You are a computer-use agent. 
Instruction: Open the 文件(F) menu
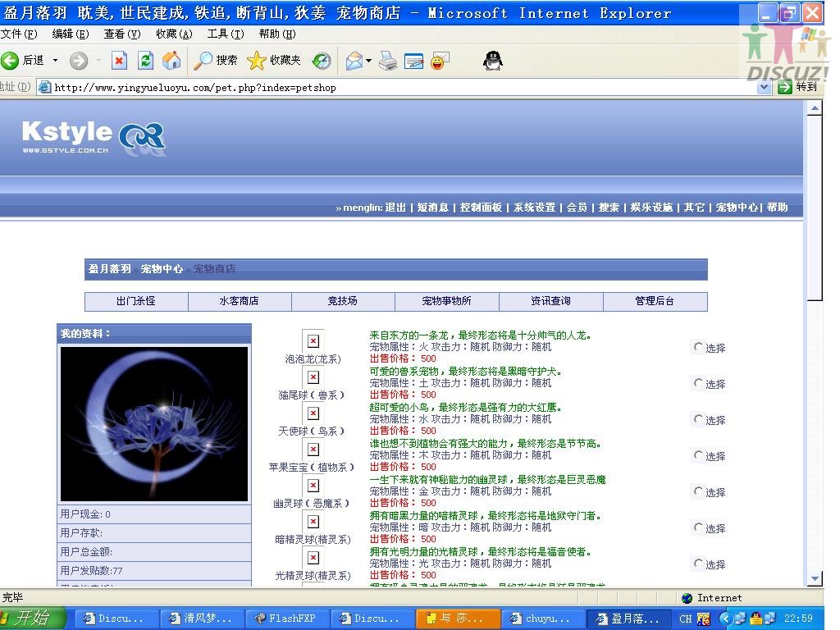[x=19, y=34]
